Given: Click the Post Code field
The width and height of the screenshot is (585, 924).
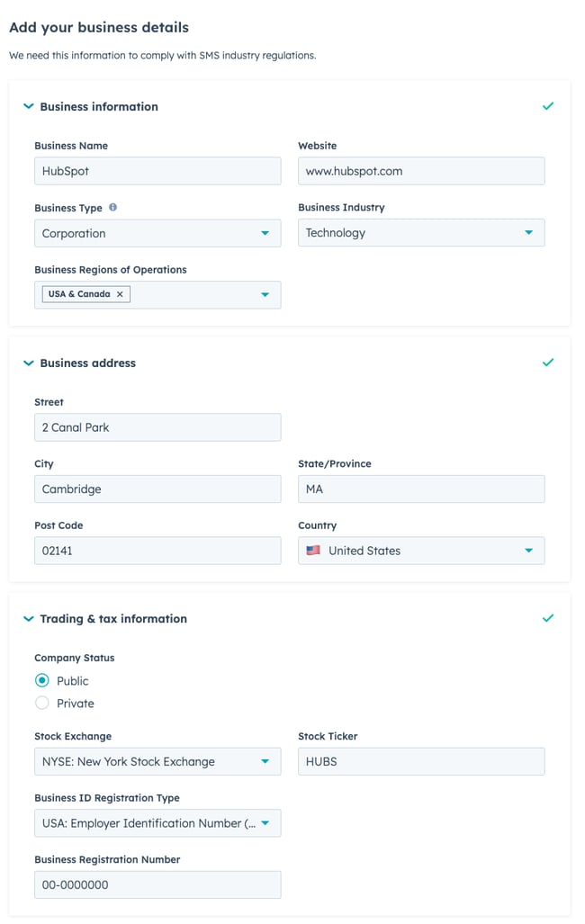Looking at the screenshot, I should [157, 551].
